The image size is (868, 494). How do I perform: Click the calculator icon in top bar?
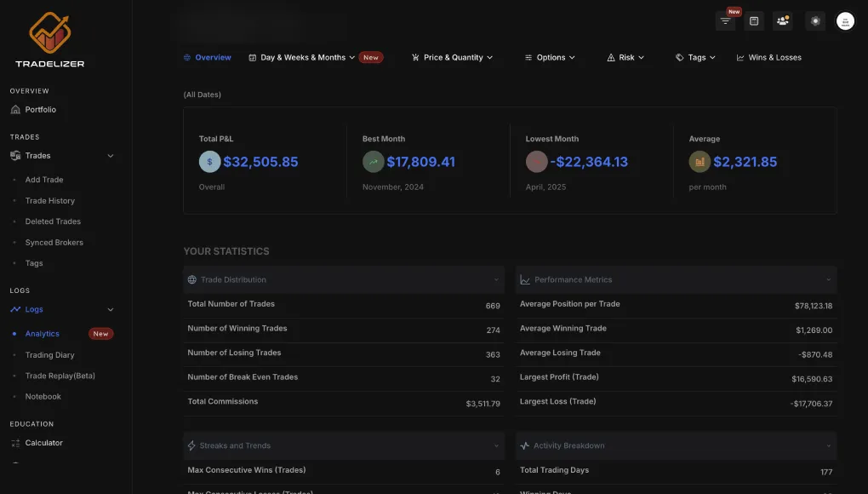click(x=754, y=21)
